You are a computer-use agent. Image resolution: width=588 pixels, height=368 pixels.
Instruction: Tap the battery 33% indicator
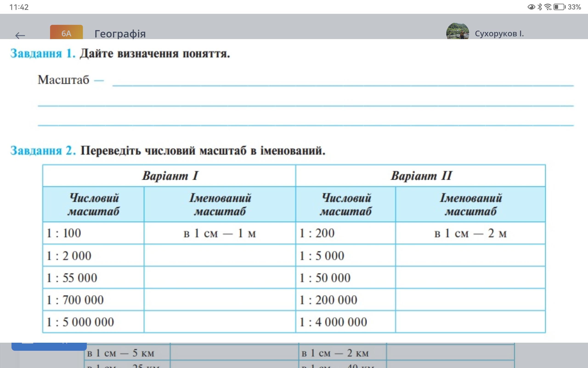(x=567, y=7)
